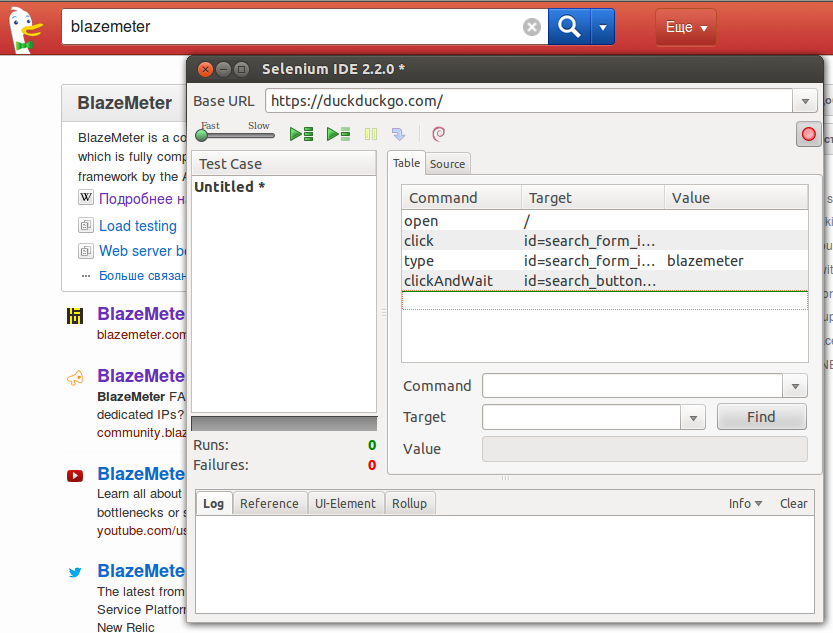Click the Twitter bird favicon

tap(75, 572)
